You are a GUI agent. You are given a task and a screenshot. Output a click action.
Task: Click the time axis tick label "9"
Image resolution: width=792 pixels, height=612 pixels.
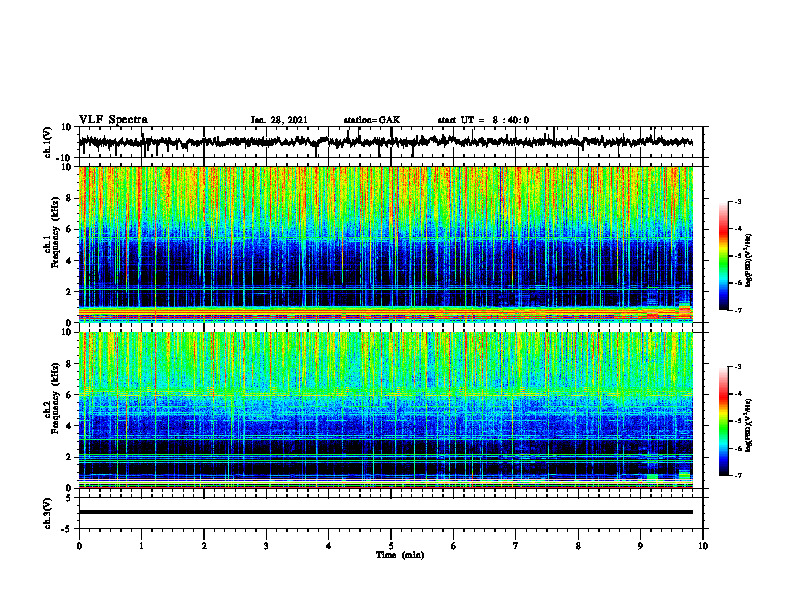(x=640, y=546)
